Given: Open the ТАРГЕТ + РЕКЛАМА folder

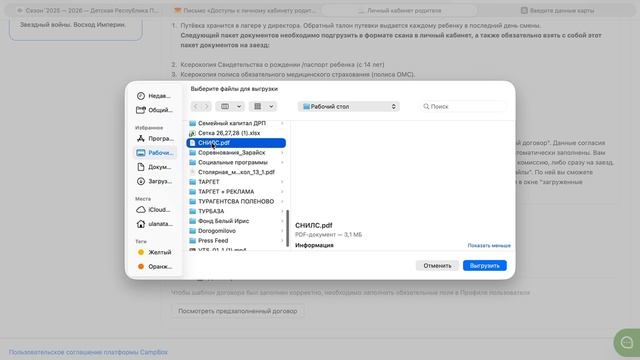Looking at the screenshot, I should tap(236, 192).
